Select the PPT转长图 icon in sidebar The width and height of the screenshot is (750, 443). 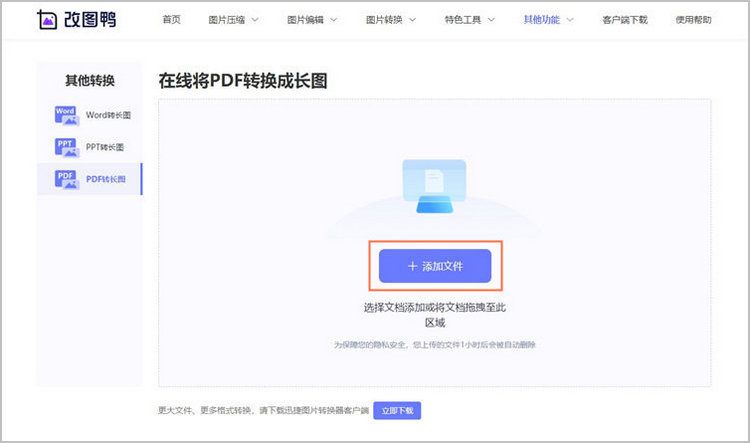(67, 147)
